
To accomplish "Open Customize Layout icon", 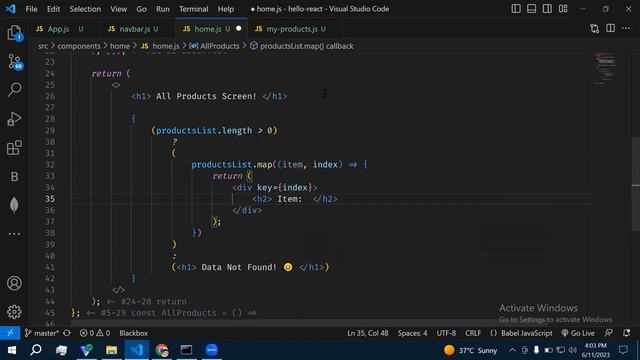I will pos(563,9).
